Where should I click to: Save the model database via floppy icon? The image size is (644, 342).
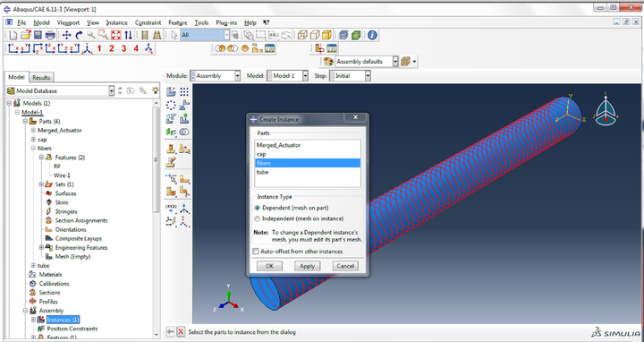(38, 35)
